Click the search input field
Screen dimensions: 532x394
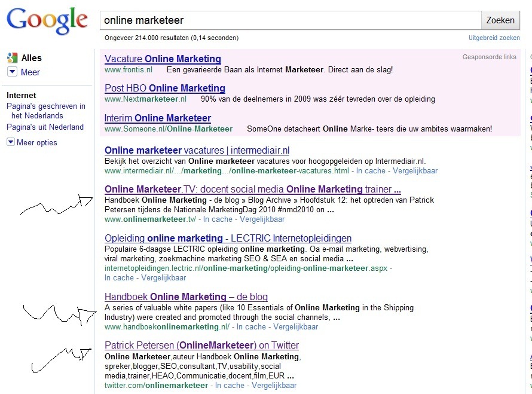pyautogui.click(x=290, y=20)
